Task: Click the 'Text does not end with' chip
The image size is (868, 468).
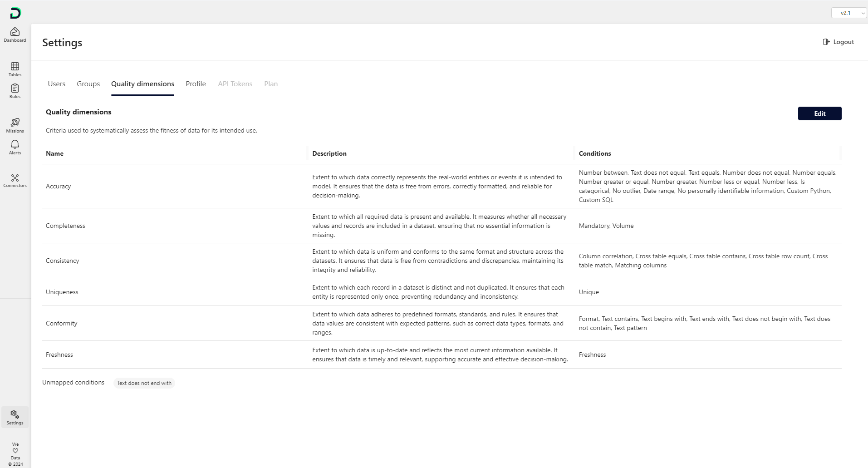Action: 144,383
